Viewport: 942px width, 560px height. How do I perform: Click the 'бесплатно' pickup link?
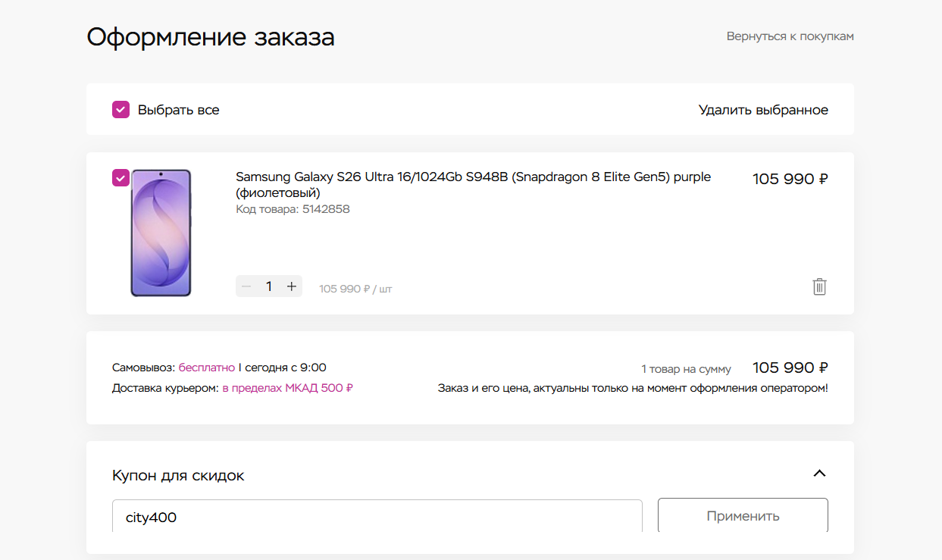[x=207, y=368]
